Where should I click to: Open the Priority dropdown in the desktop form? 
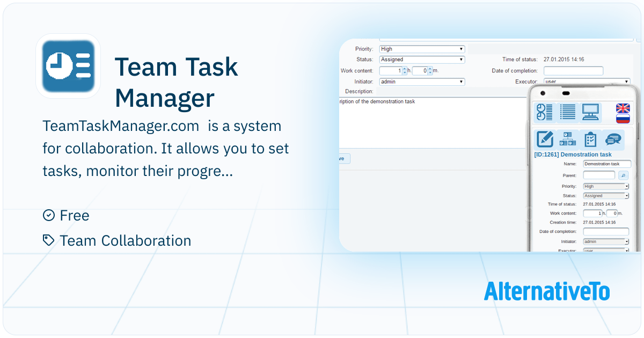[422, 49]
